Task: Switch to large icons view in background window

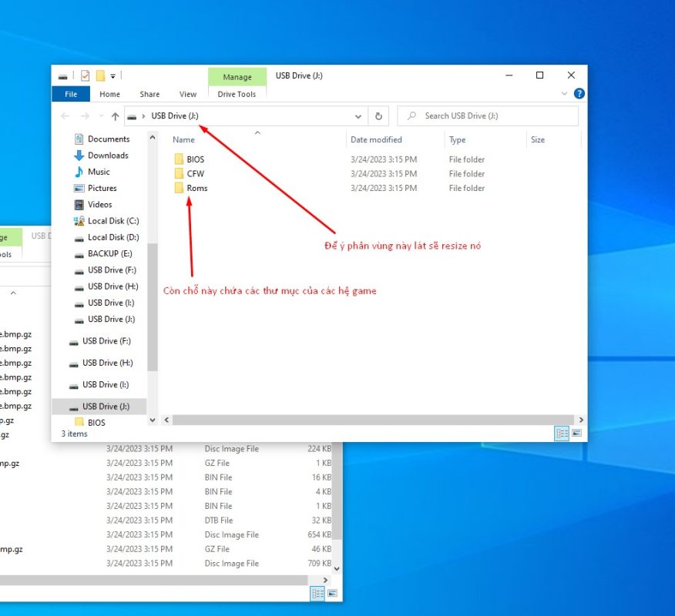Action: click(333, 594)
